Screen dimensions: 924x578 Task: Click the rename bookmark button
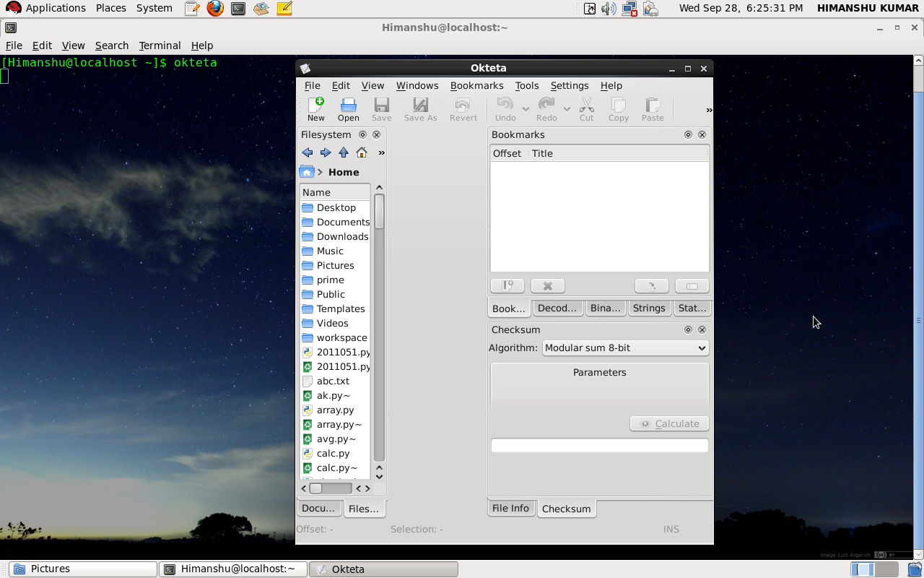(x=692, y=286)
